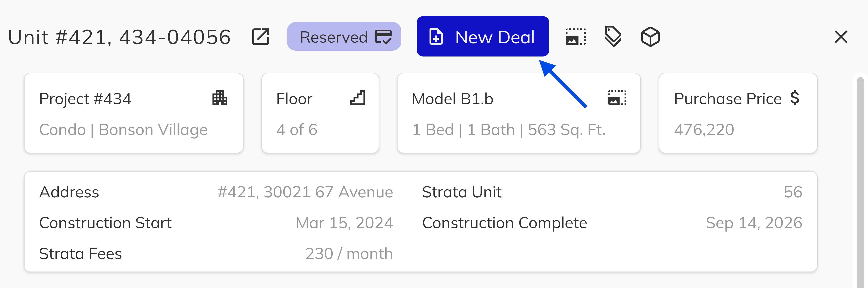868x288 pixels.
Task: Open the Project #434 card
Action: (x=134, y=113)
